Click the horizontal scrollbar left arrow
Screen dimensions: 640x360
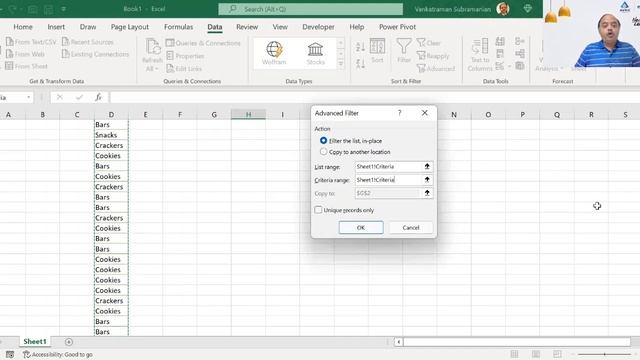398,342
